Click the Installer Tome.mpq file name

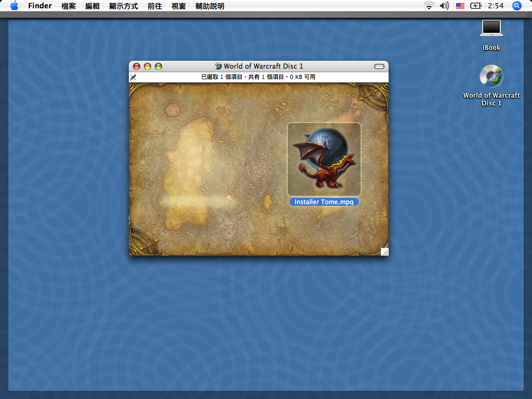point(324,202)
